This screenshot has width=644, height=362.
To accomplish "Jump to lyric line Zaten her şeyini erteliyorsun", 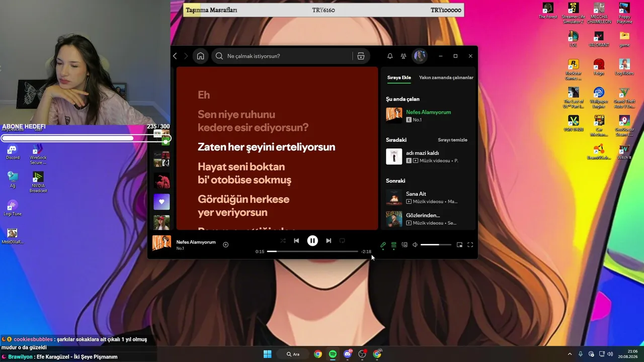I will point(266,147).
